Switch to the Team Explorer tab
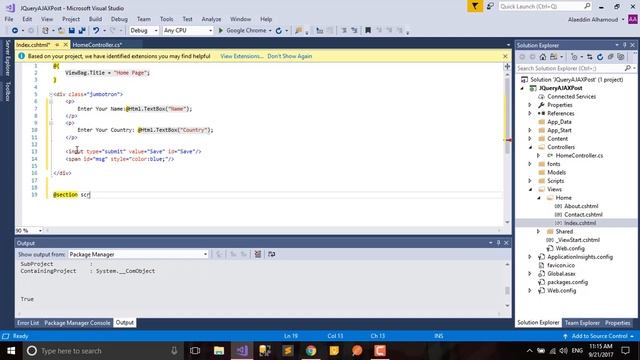640x360 pixels. (582, 323)
